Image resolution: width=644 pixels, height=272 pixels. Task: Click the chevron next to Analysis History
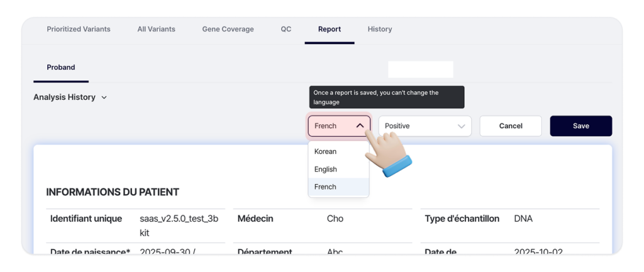click(x=104, y=97)
